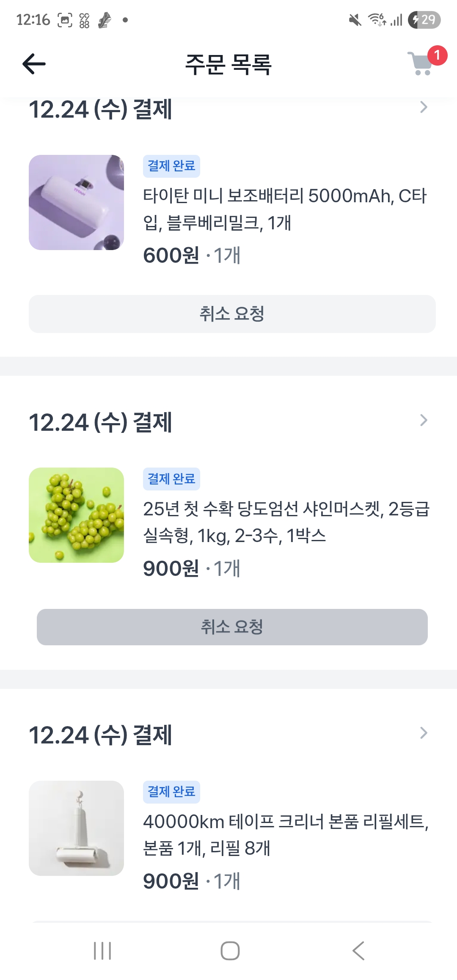Open the shopping cart
Viewport: 457px width, 980px height.
[x=421, y=63]
